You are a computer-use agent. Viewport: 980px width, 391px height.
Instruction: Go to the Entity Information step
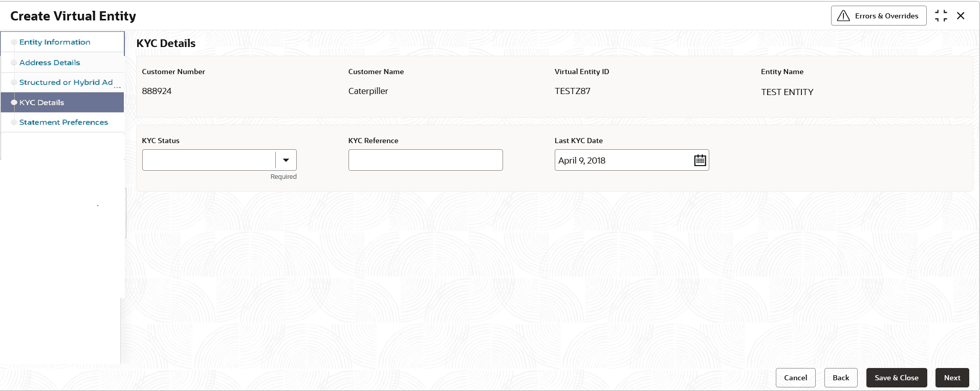(55, 42)
